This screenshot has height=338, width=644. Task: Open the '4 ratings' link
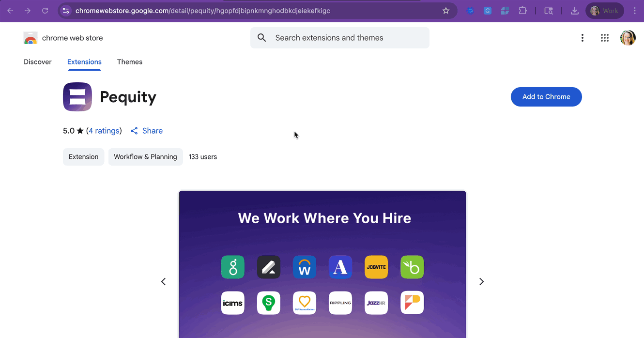(x=104, y=131)
